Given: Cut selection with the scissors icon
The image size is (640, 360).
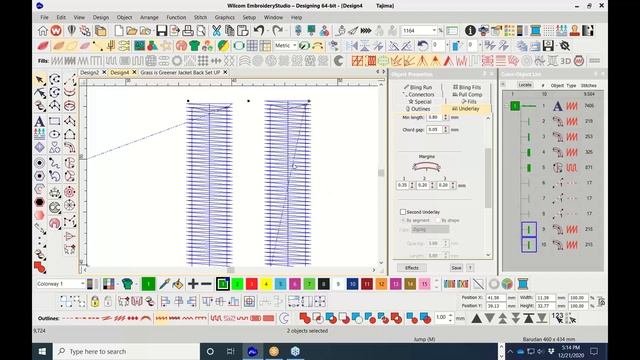Looking at the screenshot, I should point(216,31).
